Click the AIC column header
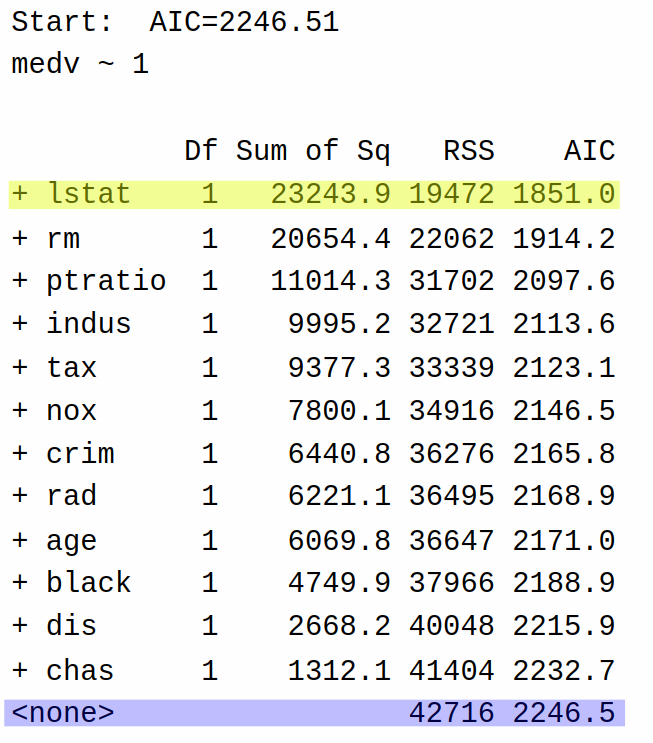 [x=590, y=151]
